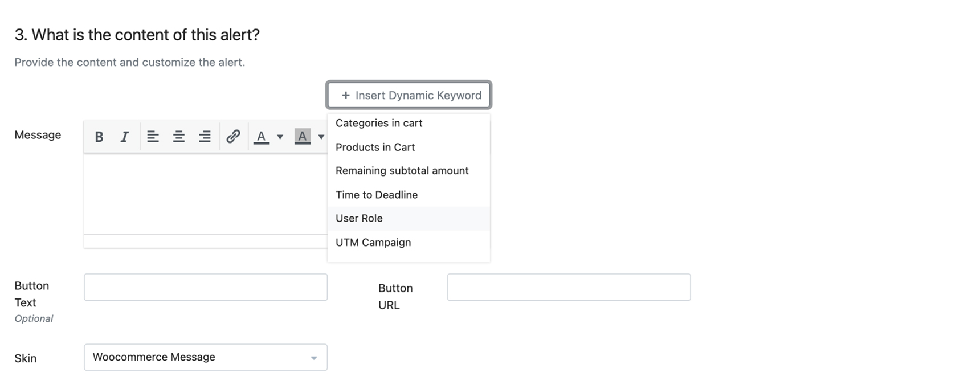The height and width of the screenshot is (389, 980).
Task: Apply the text color button
Action: pos(262,137)
